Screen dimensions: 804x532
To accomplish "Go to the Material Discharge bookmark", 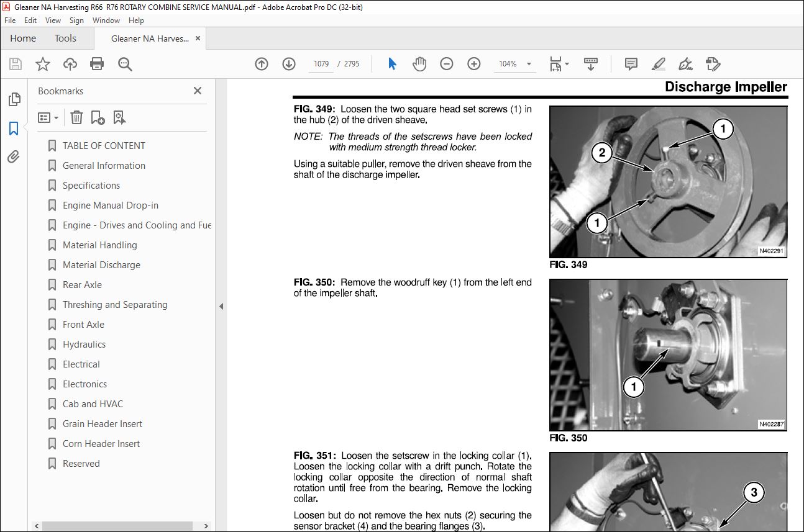I will pyautogui.click(x=101, y=265).
